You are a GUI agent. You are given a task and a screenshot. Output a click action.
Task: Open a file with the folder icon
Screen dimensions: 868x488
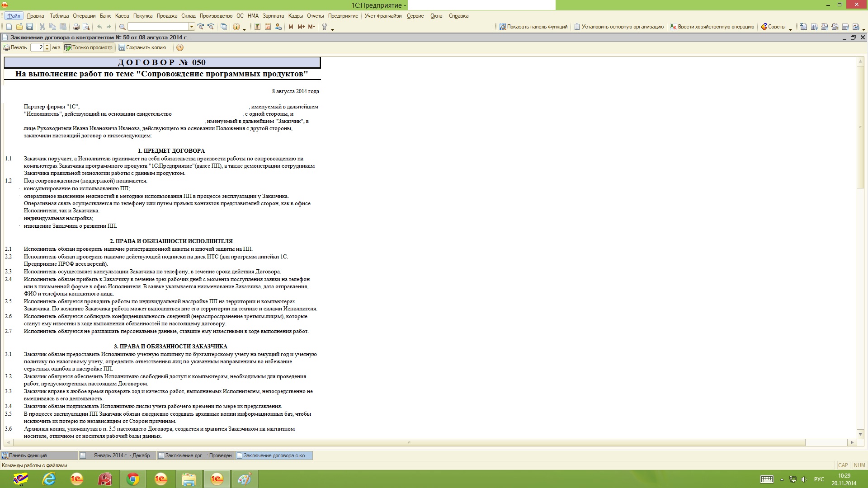(x=19, y=27)
